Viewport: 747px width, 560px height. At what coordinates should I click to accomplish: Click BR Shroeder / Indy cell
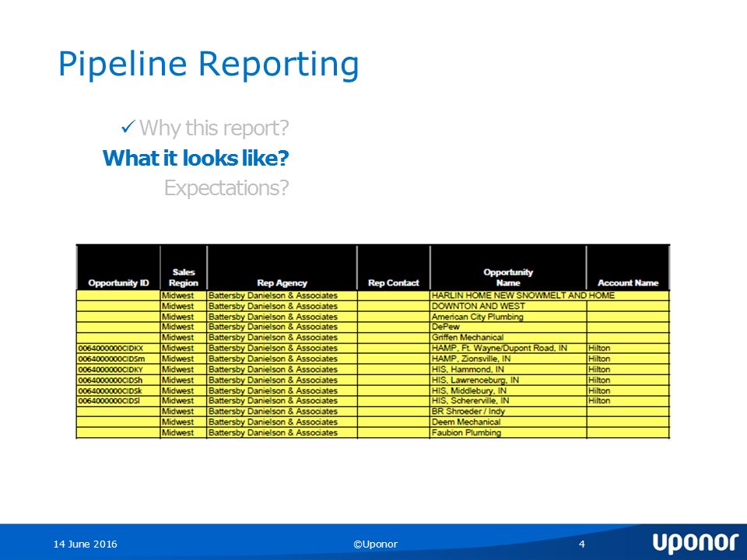508,411
